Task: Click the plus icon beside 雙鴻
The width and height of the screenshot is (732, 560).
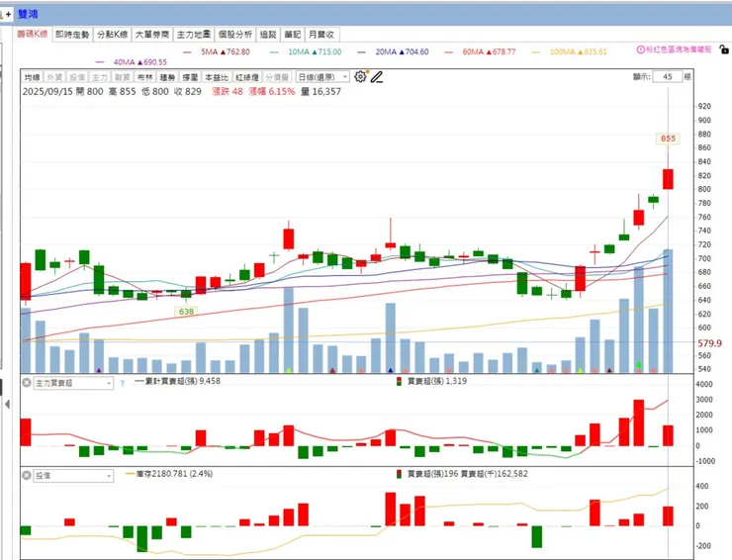Action: click(x=8, y=15)
